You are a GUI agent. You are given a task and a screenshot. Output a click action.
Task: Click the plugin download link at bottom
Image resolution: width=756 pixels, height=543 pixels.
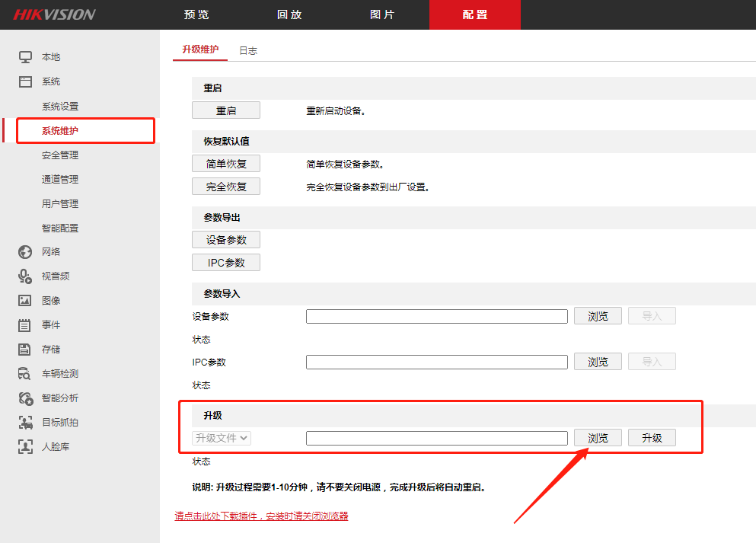pyautogui.click(x=261, y=516)
